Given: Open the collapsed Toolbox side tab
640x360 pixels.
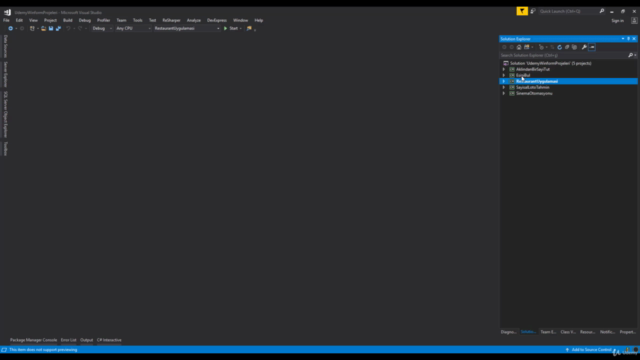Looking at the screenshot, I should pos(5,149).
